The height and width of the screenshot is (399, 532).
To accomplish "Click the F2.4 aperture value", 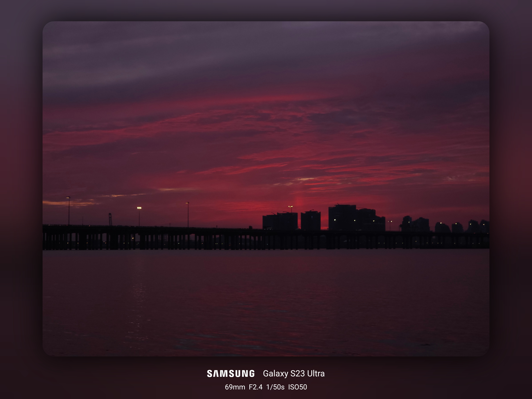I will pyautogui.click(x=256, y=387).
